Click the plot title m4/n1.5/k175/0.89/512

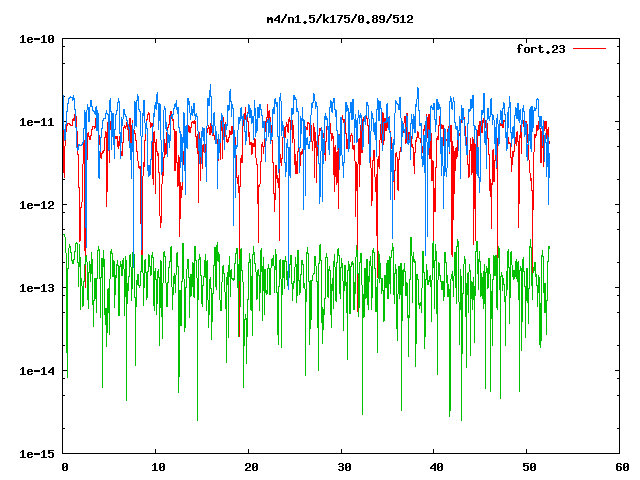(x=340, y=19)
